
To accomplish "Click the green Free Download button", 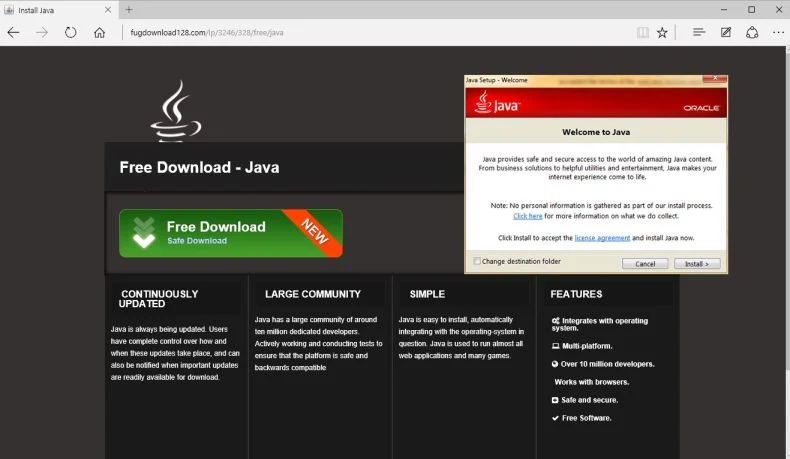I will click(x=231, y=233).
